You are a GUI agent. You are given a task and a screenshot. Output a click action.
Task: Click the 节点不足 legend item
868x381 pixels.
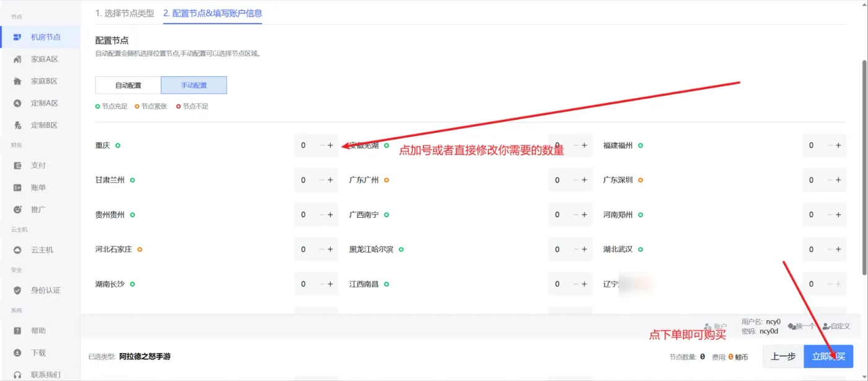[192, 106]
